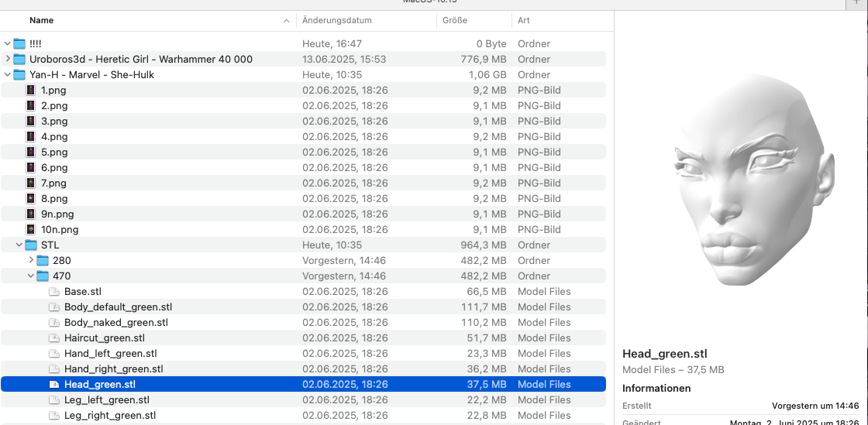Click the Erstellt Vorgestern um 14:46 value
The image size is (868, 425).
[815, 406]
